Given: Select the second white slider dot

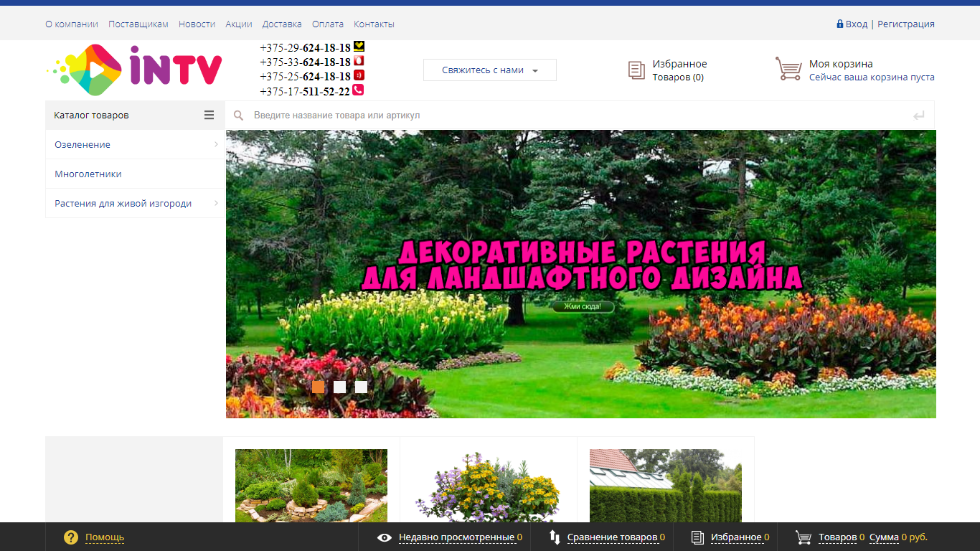Looking at the screenshot, I should (x=340, y=387).
